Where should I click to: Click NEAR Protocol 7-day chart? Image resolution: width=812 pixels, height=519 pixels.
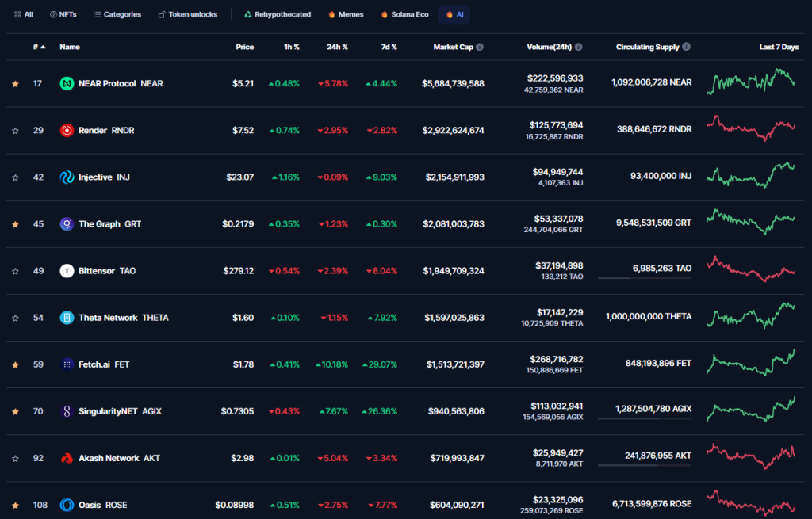coord(751,82)
